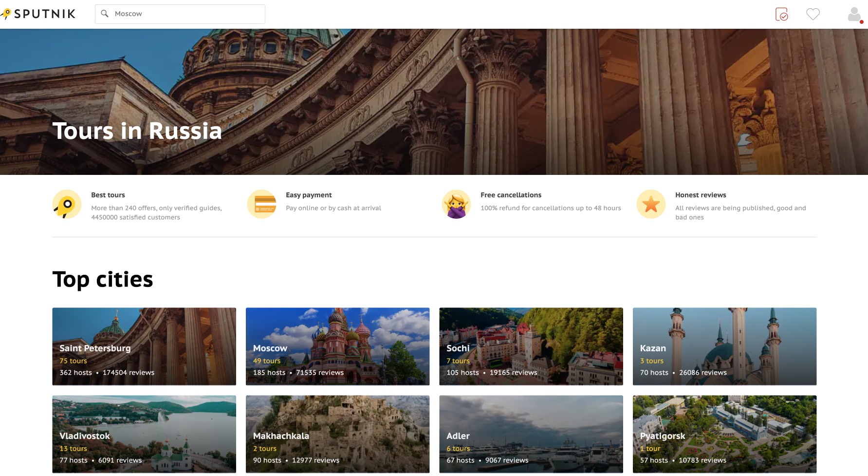Image resolution: width=868 pixels, height=476 pixels.
Task: Open the bookings icon in the header
Action: [x=781, y=14]
